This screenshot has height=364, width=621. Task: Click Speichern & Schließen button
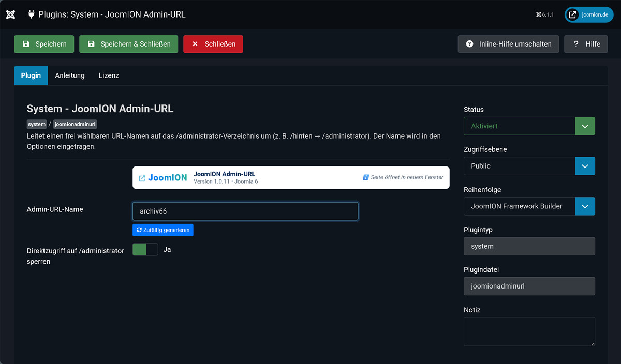[129, 44]
